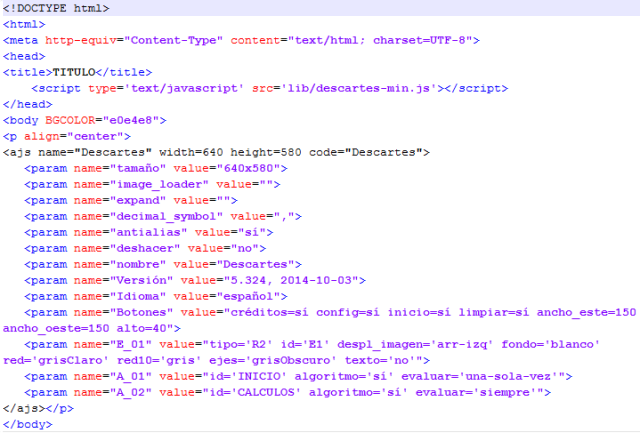Click the "Botones" param name
The image size is (640, 433).
141,312
